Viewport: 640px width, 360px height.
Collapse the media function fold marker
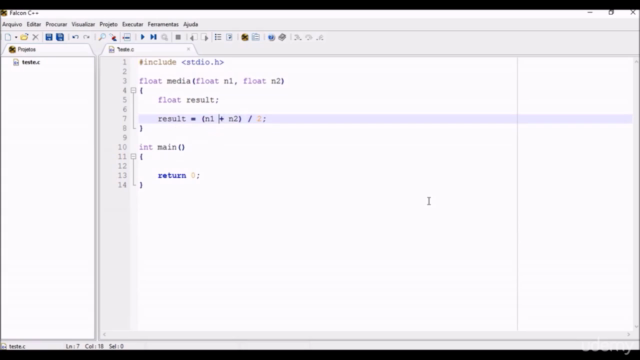point(133,90)
